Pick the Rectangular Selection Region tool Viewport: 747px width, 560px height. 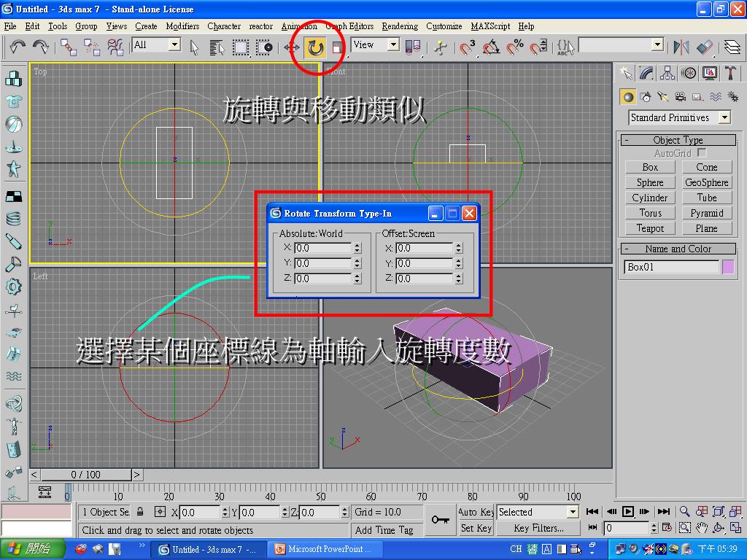tap(241, 47)
